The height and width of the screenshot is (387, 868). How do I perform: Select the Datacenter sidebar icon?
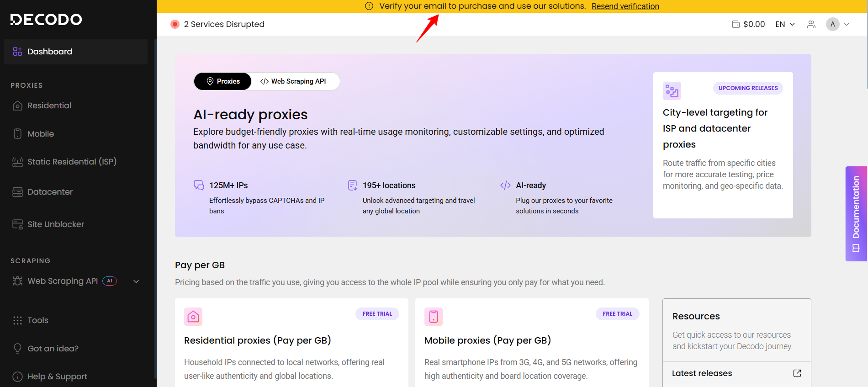(17, 192)
